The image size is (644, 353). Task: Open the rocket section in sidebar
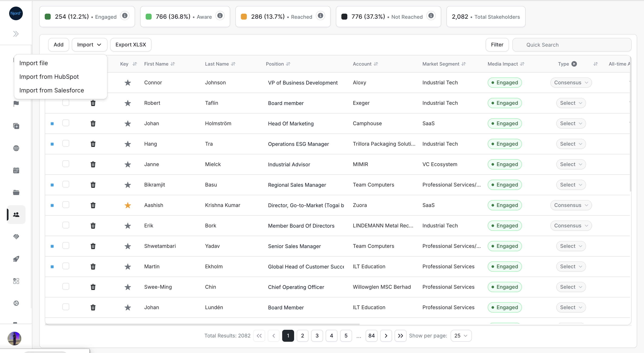coord(16,259)
